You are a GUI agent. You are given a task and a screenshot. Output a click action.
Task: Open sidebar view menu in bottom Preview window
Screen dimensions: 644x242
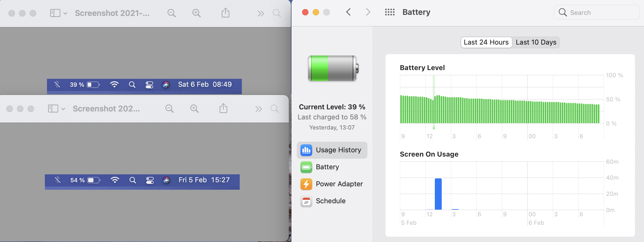tap(56, 109)
